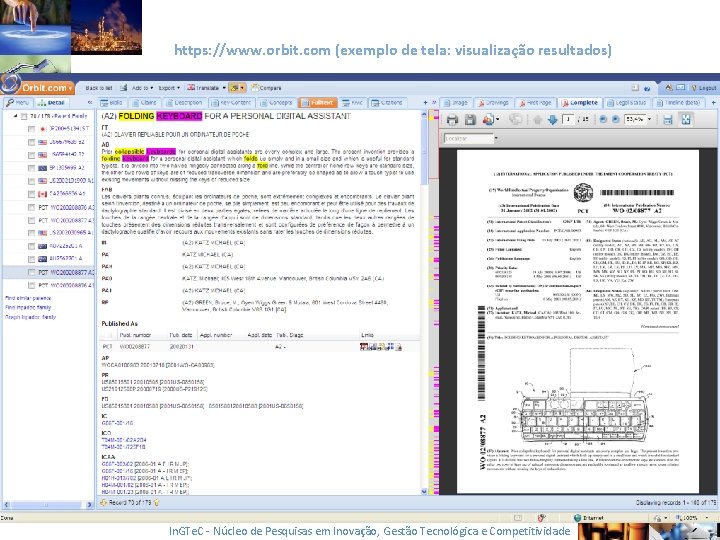The image size is (720, 540).
Task: Click the Compare tool
Action: click(266, 88)
